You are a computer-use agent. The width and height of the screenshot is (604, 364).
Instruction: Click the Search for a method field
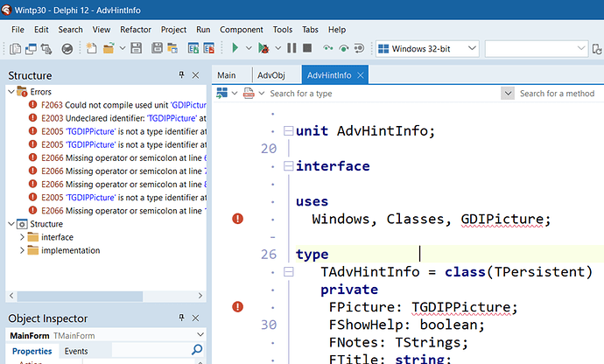pos(559,94)
